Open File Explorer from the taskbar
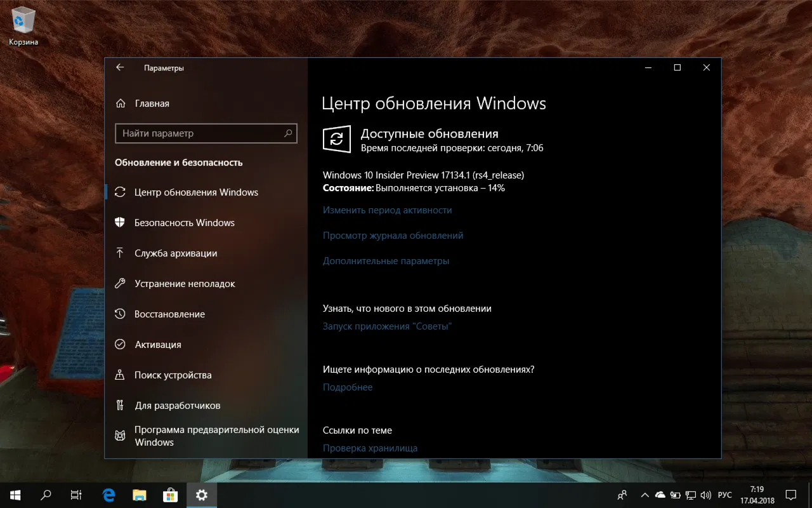Screen dimensions: 812x508 (140, 495)
